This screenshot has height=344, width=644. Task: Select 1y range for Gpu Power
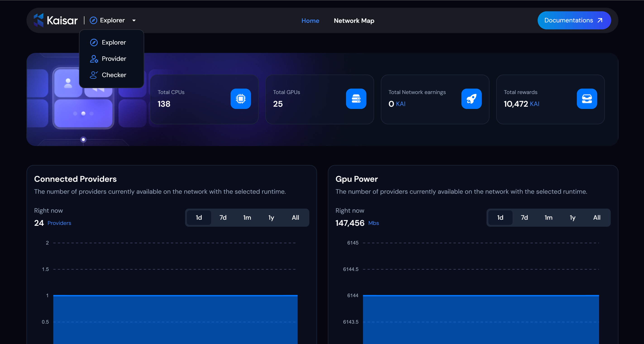click(572, 217)
